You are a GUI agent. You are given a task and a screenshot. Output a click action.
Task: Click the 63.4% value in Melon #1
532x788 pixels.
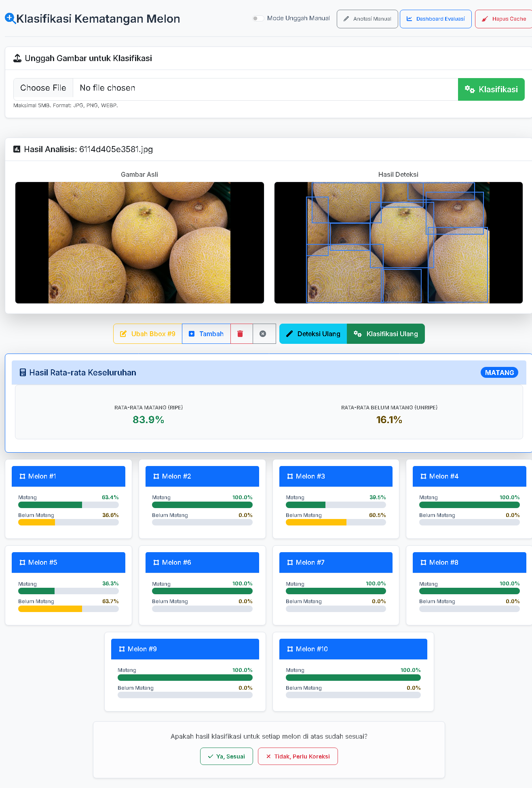tap(110, 497)
